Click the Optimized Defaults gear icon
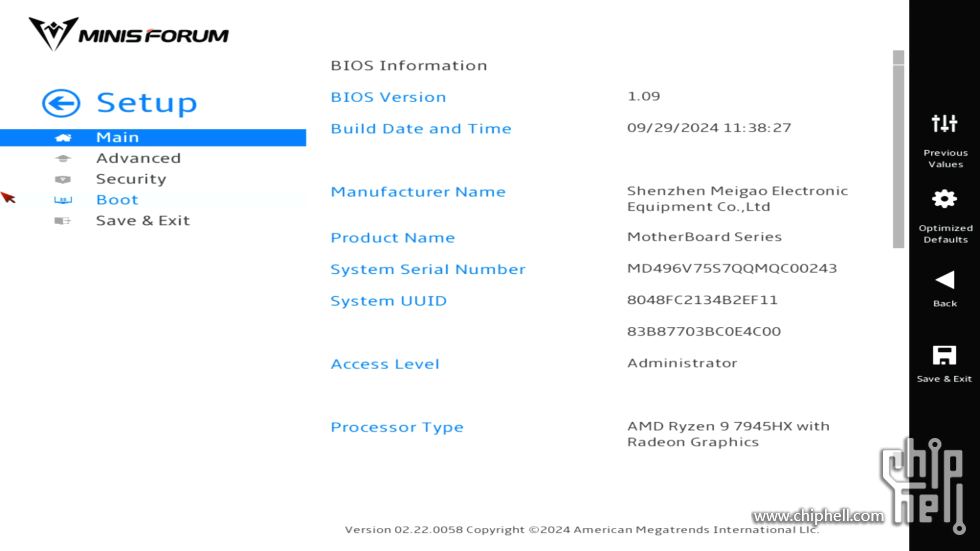 point(944,199)
